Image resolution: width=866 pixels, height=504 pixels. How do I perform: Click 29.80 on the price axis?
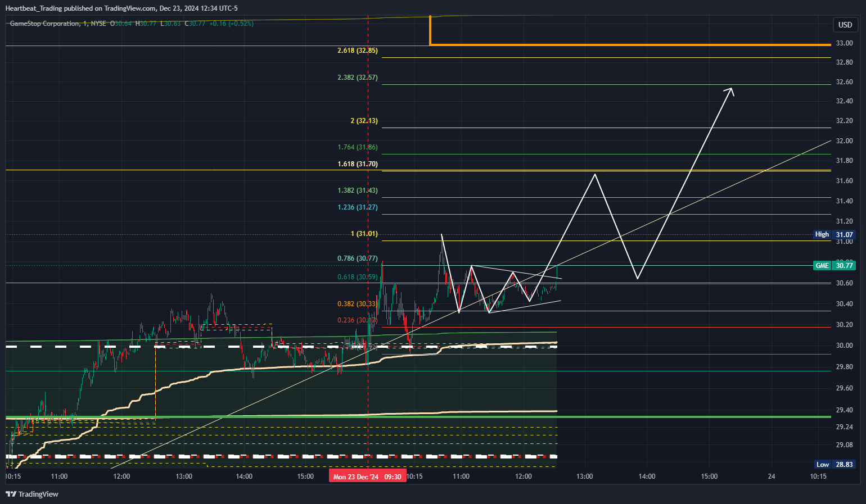[844, 367]
